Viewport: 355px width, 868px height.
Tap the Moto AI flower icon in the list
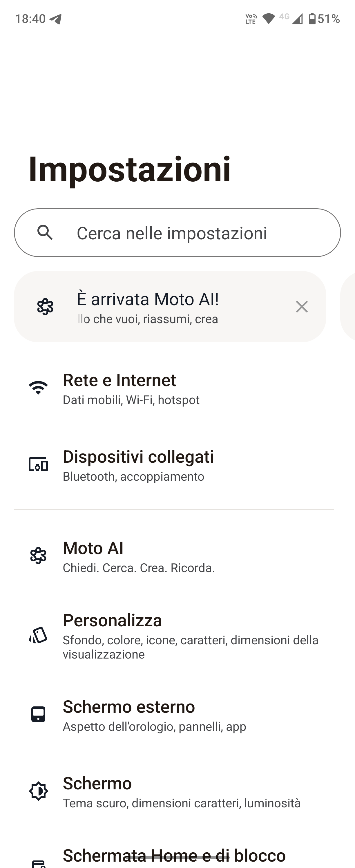[38, 555]
